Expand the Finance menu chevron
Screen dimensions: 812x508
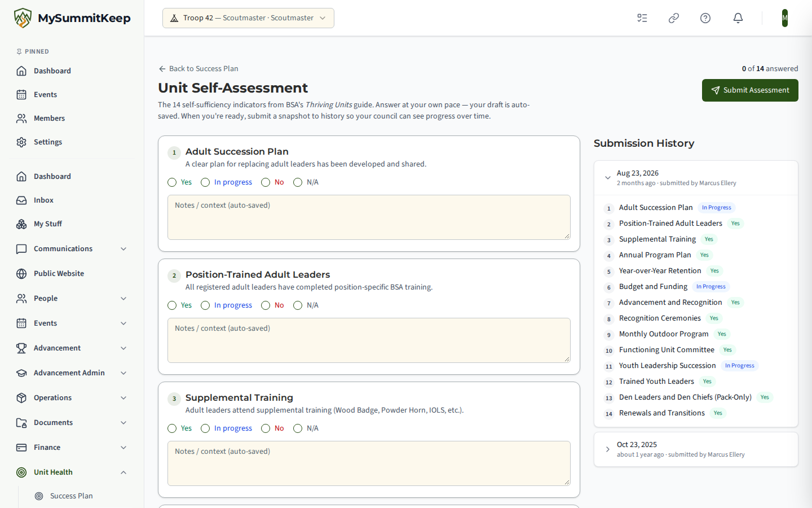[123, 447]
